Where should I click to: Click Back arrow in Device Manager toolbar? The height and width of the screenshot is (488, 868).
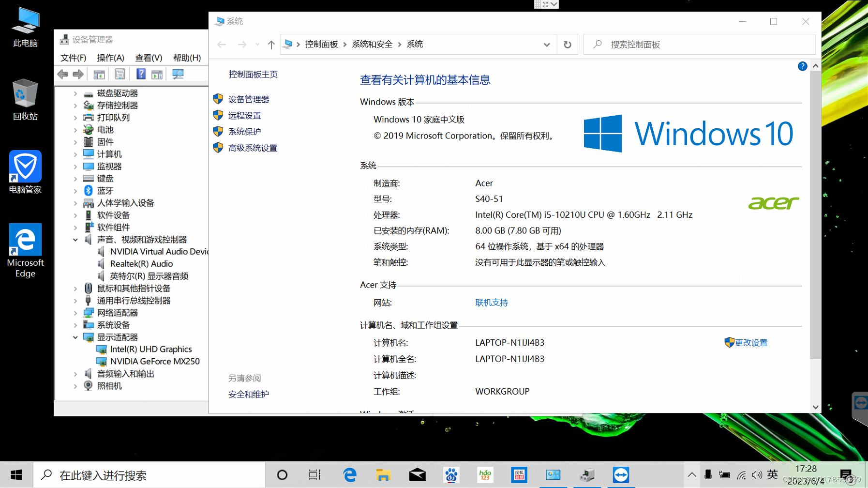63,74
